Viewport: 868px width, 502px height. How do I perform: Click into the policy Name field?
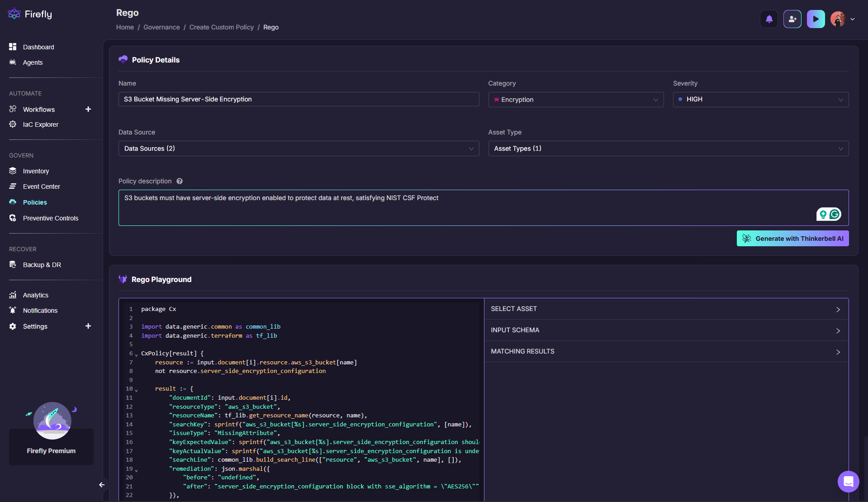299,99
